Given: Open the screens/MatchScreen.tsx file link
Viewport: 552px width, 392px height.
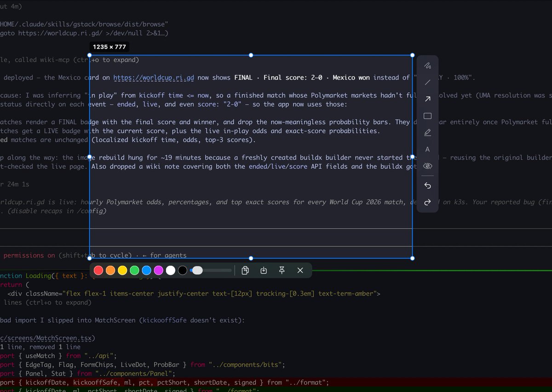Looking at the screenshot, I should [47, 338].
